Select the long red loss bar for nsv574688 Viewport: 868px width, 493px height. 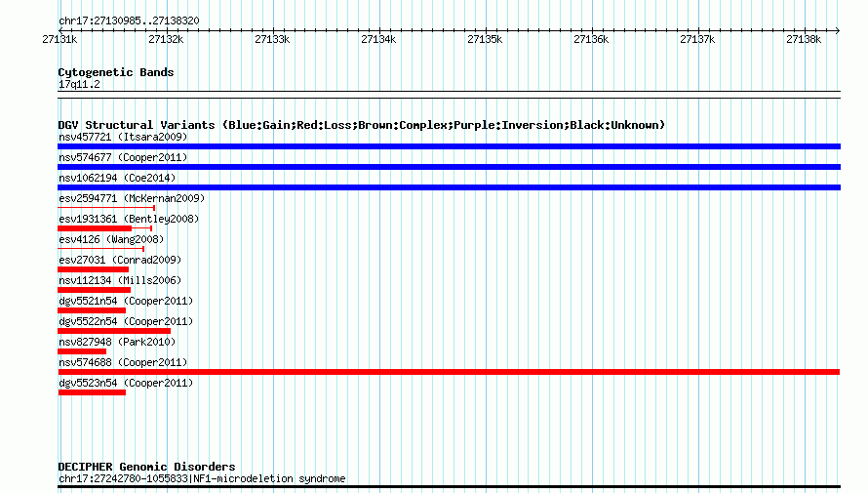click(x=449, y=372)
